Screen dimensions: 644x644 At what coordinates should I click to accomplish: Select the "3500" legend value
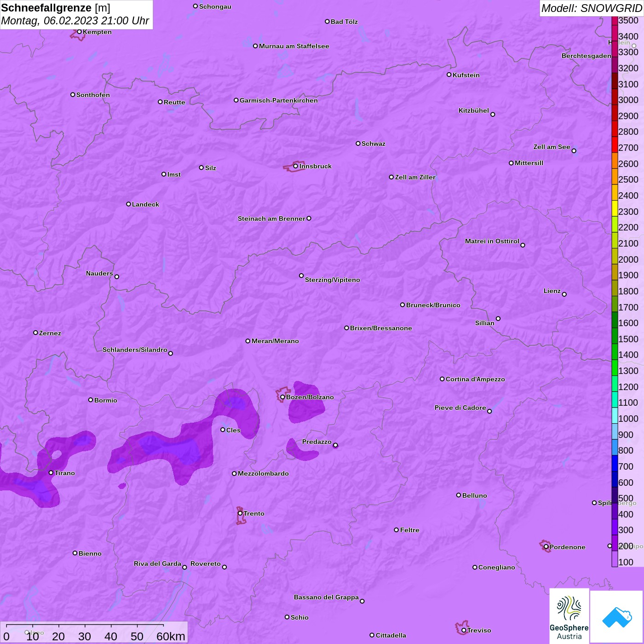pyautogui.click(x=628, y=20)
